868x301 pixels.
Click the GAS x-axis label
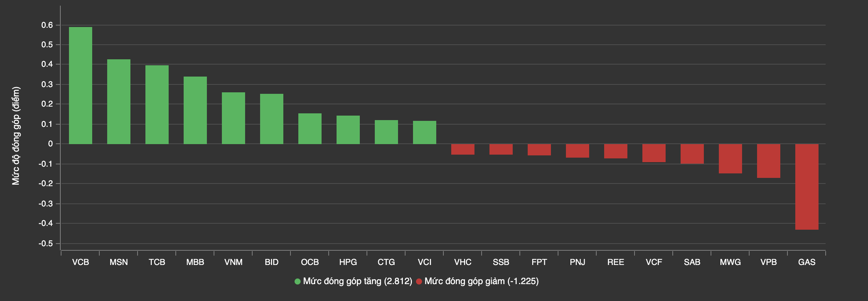tap(807, 262)
